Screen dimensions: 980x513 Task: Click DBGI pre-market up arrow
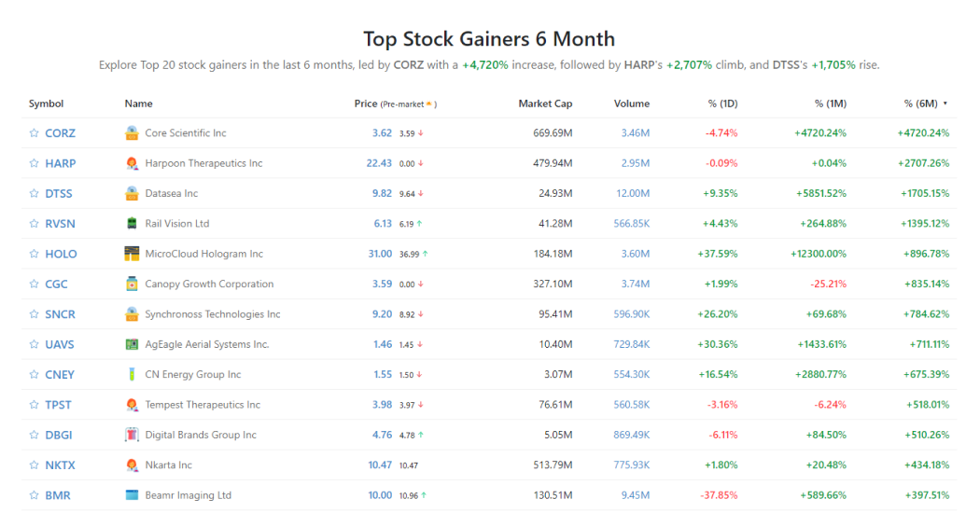click(421, 435)
